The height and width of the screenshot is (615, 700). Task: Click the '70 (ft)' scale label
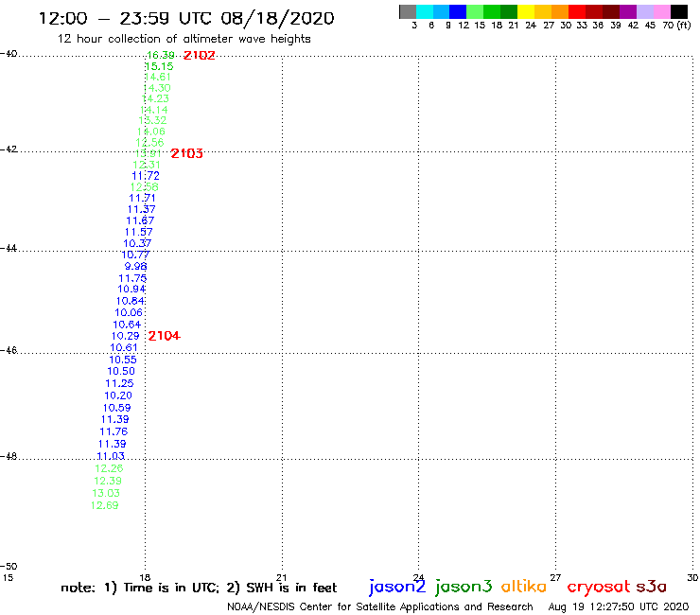[x=676, y=26]
